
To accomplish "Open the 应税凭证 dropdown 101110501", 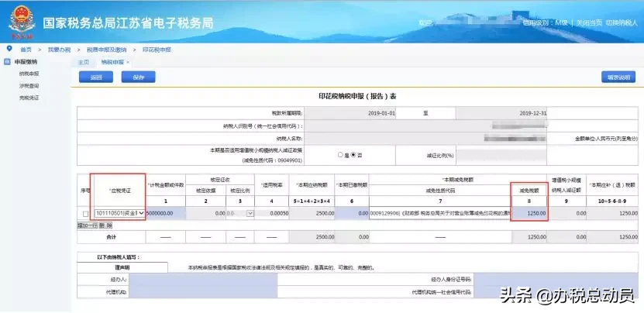I will [x=120, y=213].
